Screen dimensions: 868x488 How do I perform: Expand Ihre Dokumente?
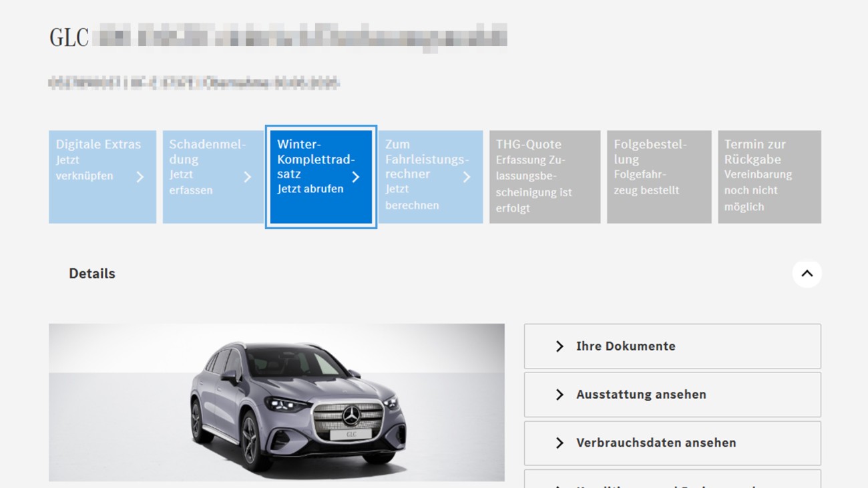click(x=672, y=346)
